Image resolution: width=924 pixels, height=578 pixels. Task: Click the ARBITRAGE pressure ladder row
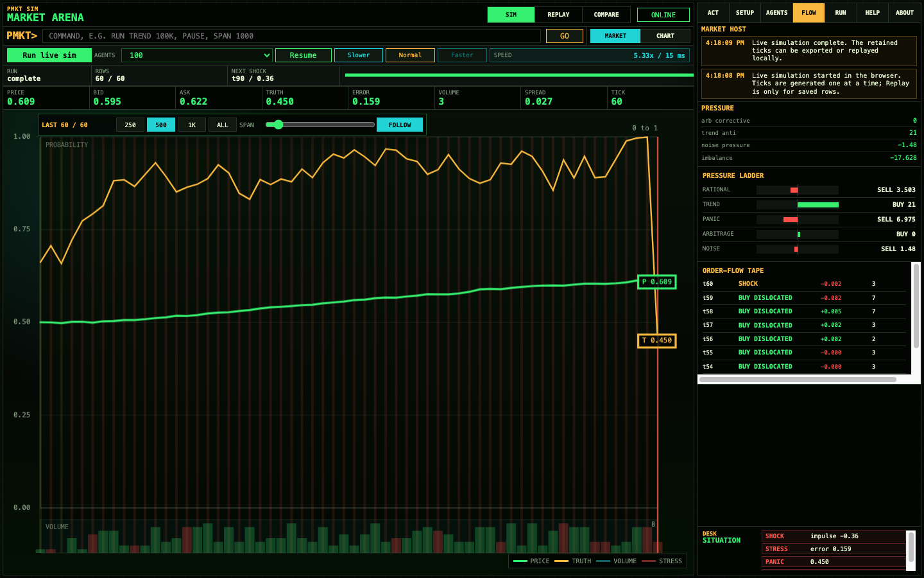pos(809,234)
